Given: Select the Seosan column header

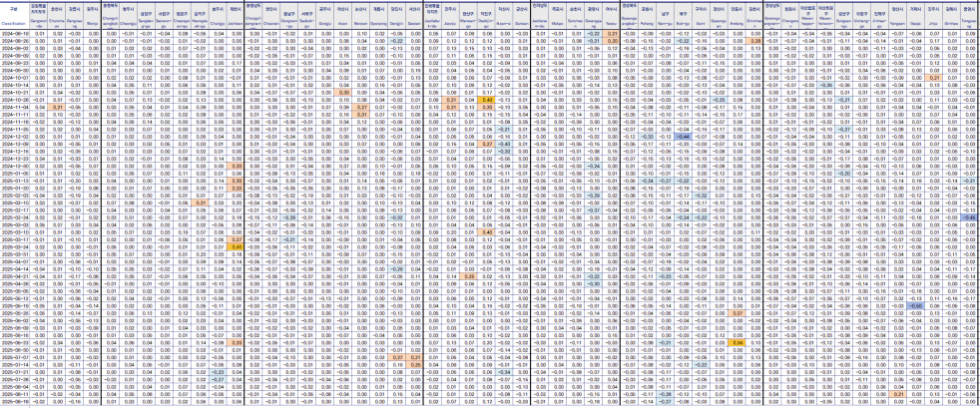Looking at the screenshot, I should 414,16.
